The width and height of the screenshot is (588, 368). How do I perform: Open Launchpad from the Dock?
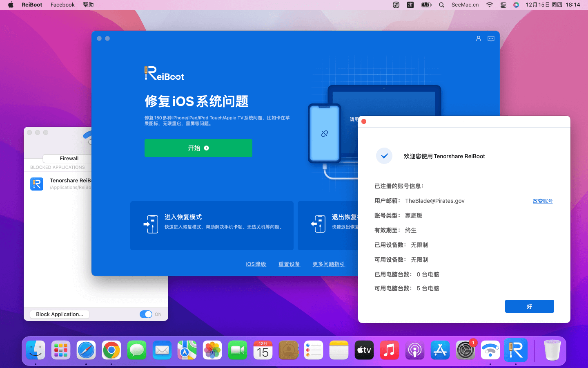pos(61,350)
